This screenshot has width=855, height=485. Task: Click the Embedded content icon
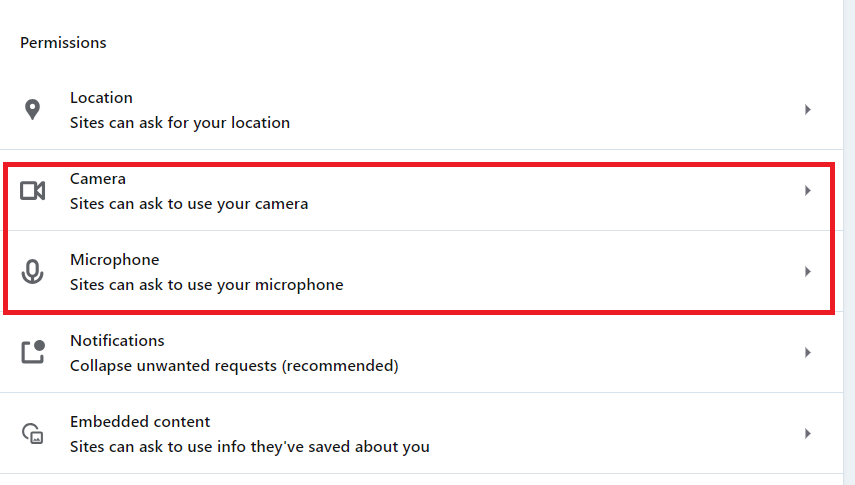(x=33, y=434)
